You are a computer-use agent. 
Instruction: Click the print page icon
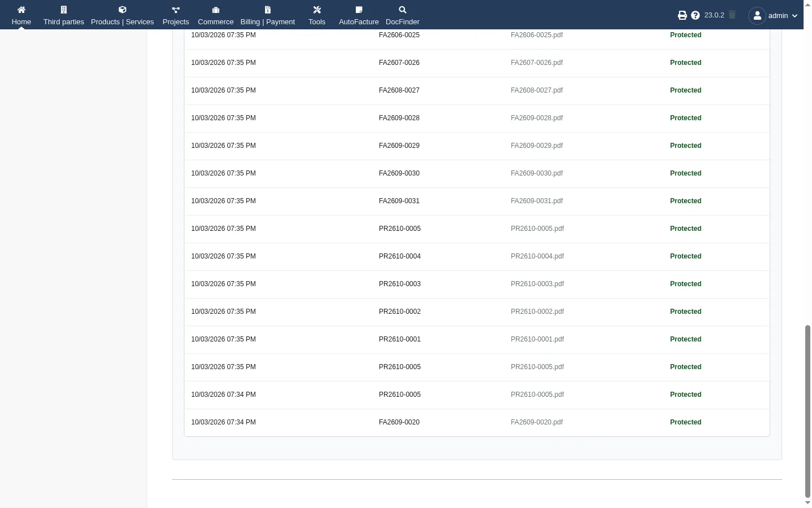click(682, 15)
